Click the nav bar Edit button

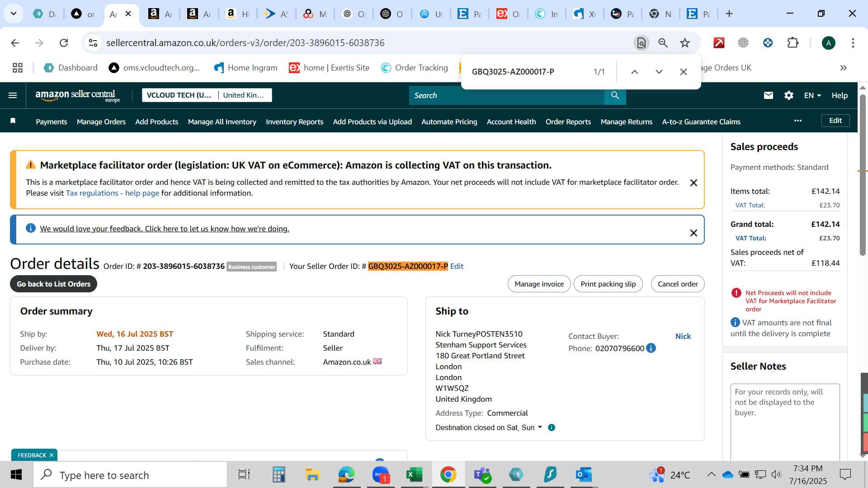pos(835,121)
